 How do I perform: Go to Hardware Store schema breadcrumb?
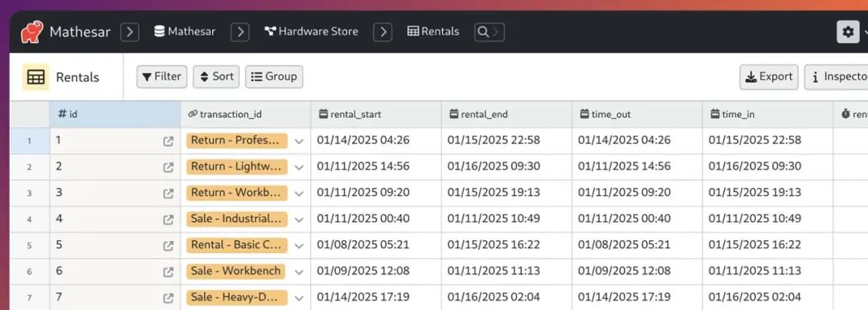311,31
